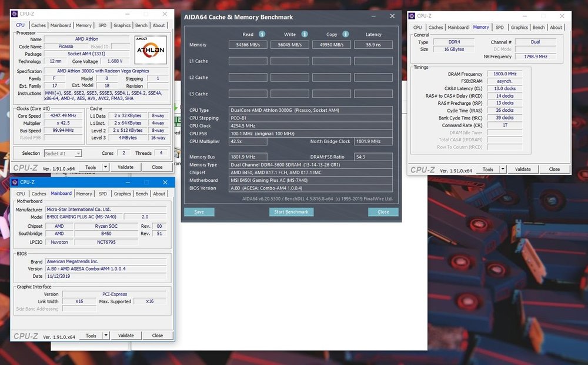Click empty L1 Cache Read field
This screenshot has width=588, height=365.
pos(248,61)
